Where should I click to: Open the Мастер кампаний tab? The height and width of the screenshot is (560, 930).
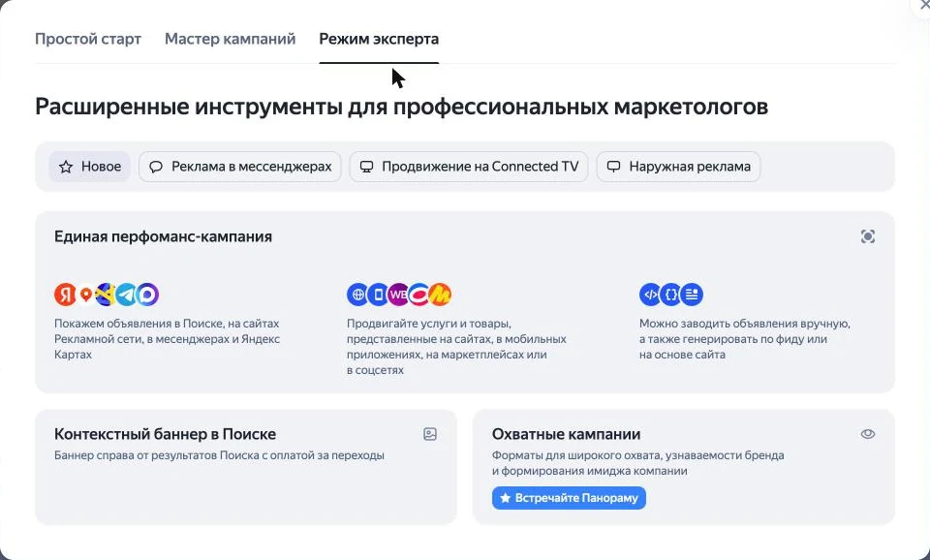tap(231, 39)
